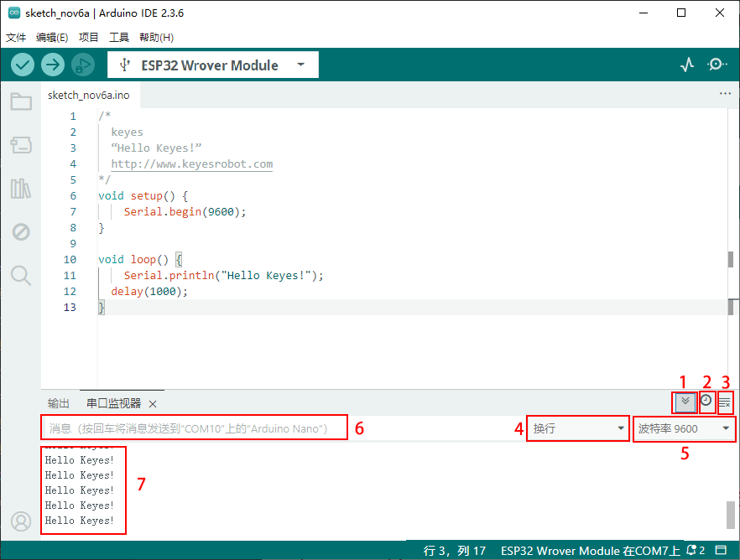Screen dimensions: 740x560
Task: Open the 项目 menu
Action: pos(88,37)
